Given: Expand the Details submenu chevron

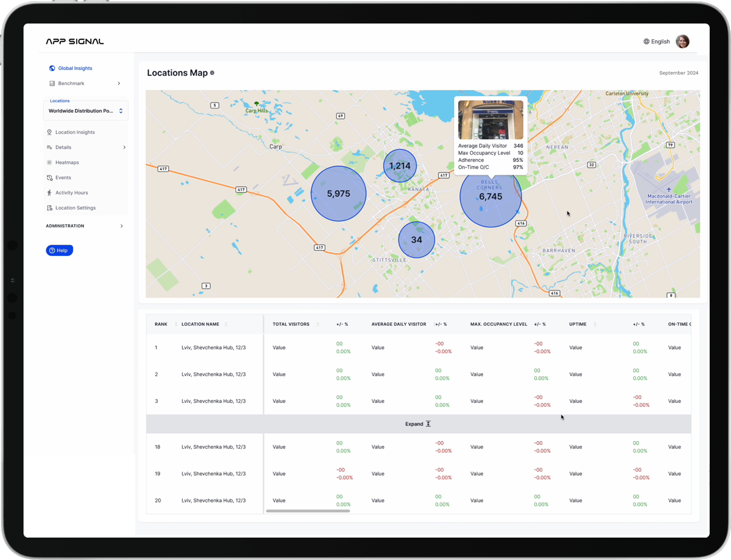Looking at the screenshot, I should [x=124, y=147].
